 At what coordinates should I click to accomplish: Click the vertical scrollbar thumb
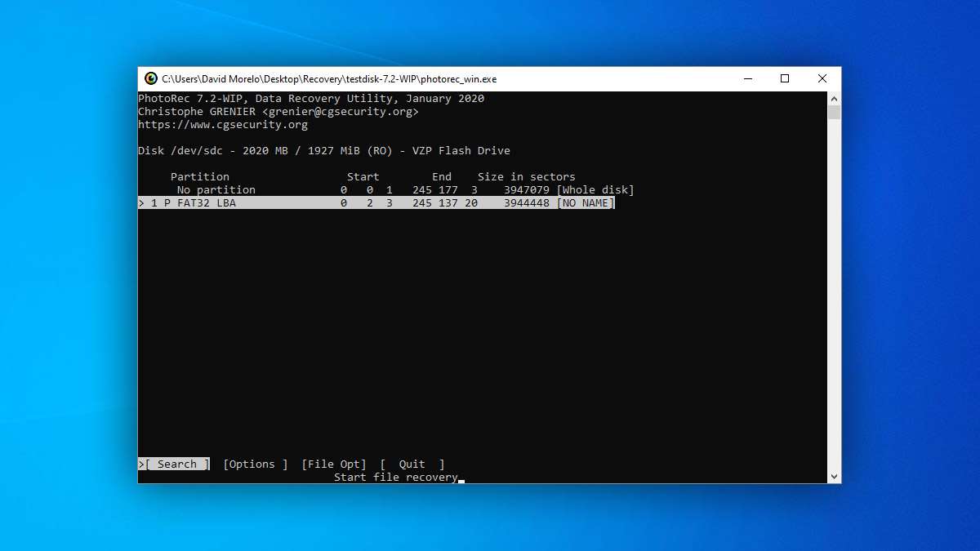(834, 112)
